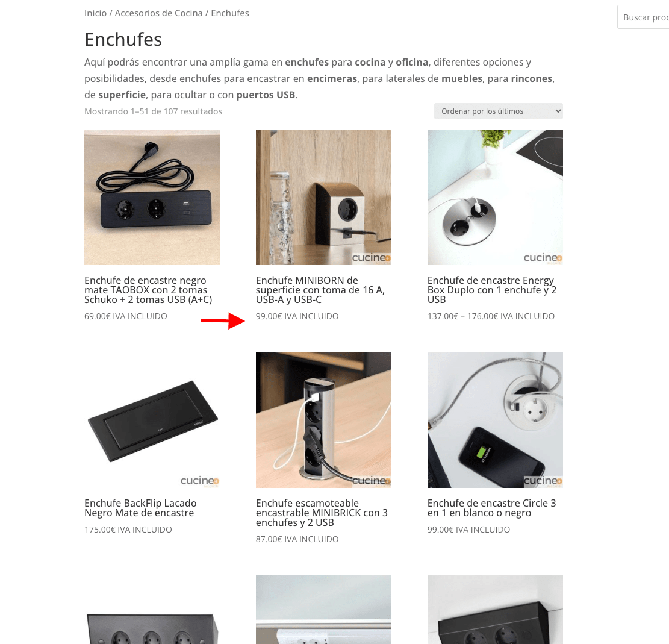Screen dimensions: 669x644
Task: Open the BackFlip Lacado Negro product image
Action: pyautogui.click(x=152, y=420)
